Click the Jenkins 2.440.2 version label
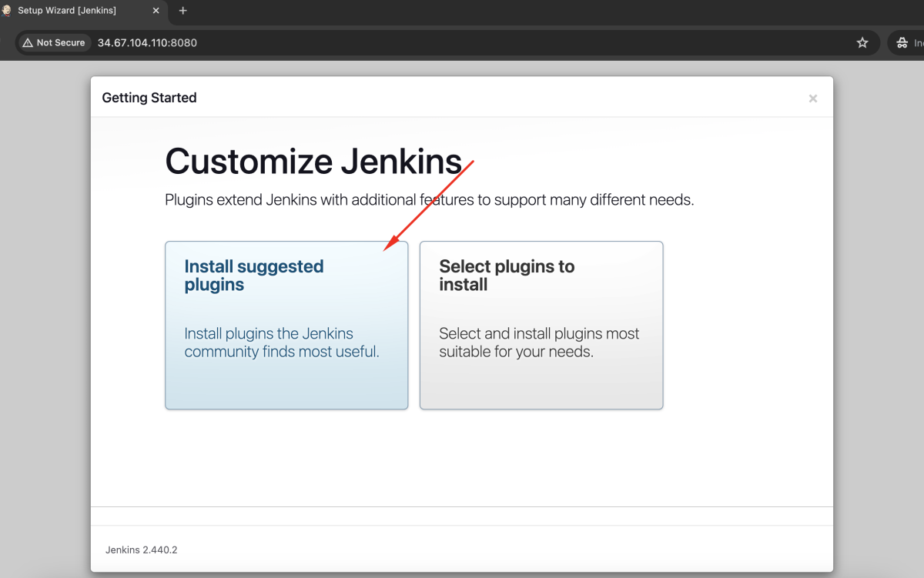 coord(142,550)
